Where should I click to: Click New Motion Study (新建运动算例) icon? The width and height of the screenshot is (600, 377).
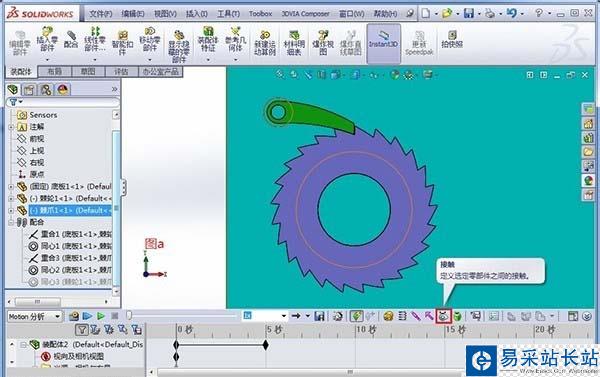[x=265, y=43]
